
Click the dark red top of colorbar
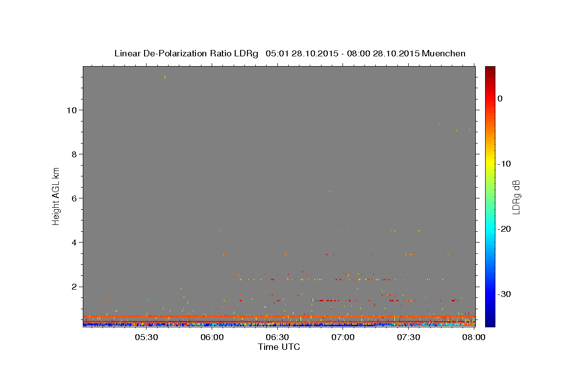point(490,71)
